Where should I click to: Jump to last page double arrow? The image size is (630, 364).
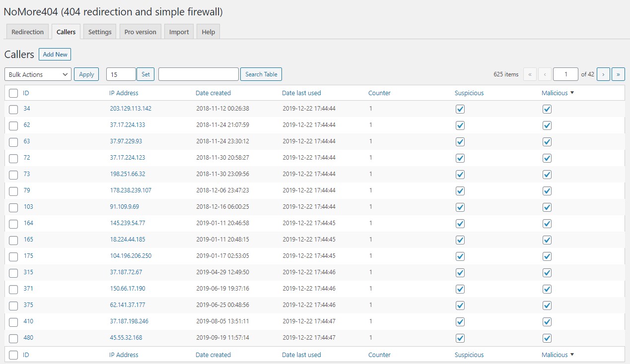click(x=618, y=74)
